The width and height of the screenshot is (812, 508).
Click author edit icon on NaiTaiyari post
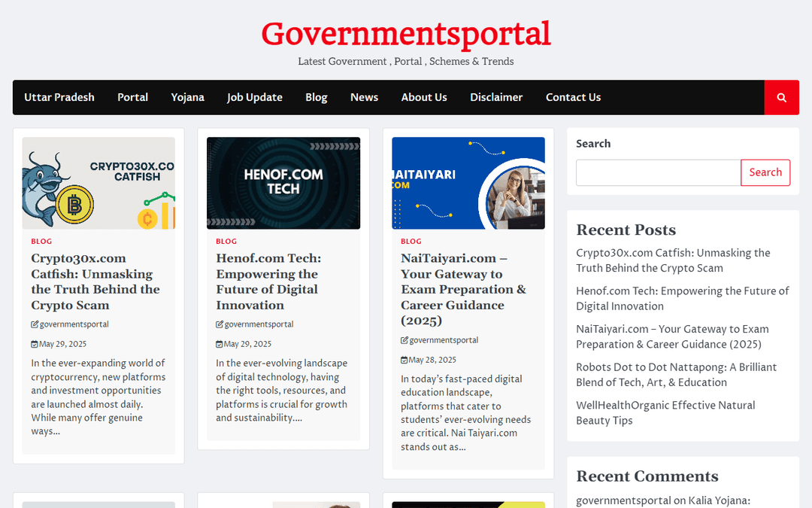tap(404, 340)
